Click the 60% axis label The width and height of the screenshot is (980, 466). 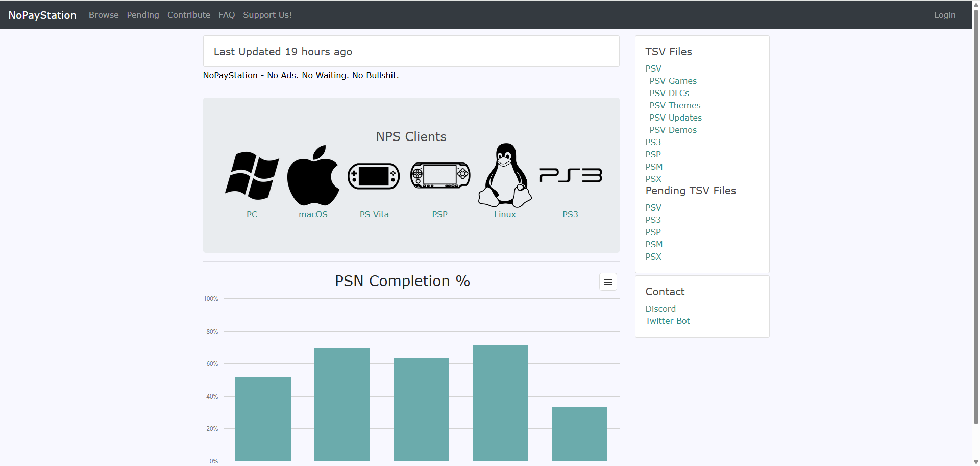coord(212,364)
